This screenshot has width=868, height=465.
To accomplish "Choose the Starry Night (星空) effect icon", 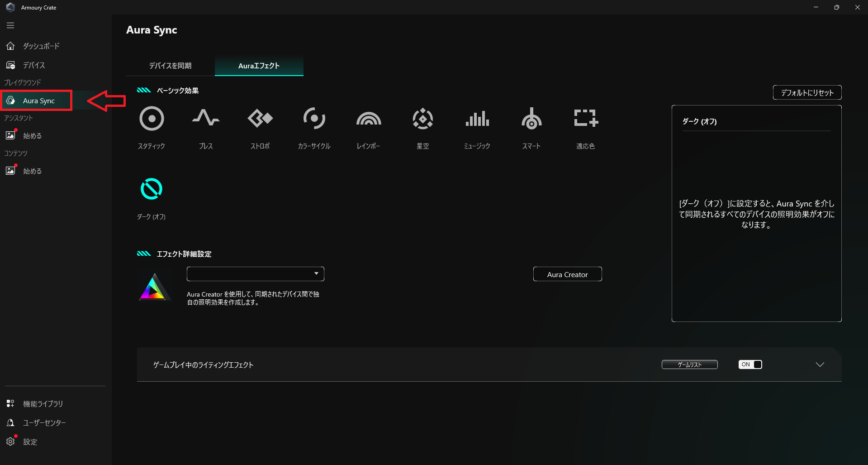I will pos(423,119).
